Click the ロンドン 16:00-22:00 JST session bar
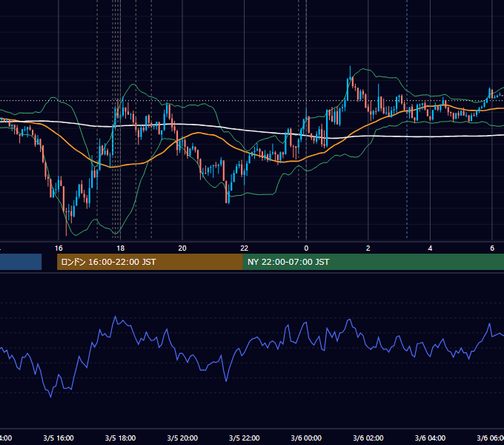The height and width of the screenshot is (445, 504). click(x=150, y=262)
